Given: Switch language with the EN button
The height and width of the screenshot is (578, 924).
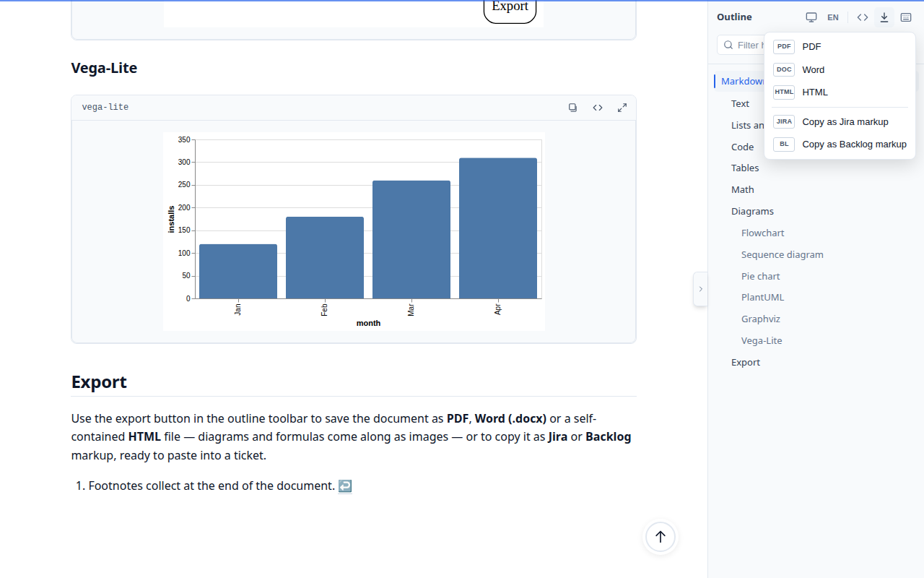Looking at the screenshot, I should (833, 17).
